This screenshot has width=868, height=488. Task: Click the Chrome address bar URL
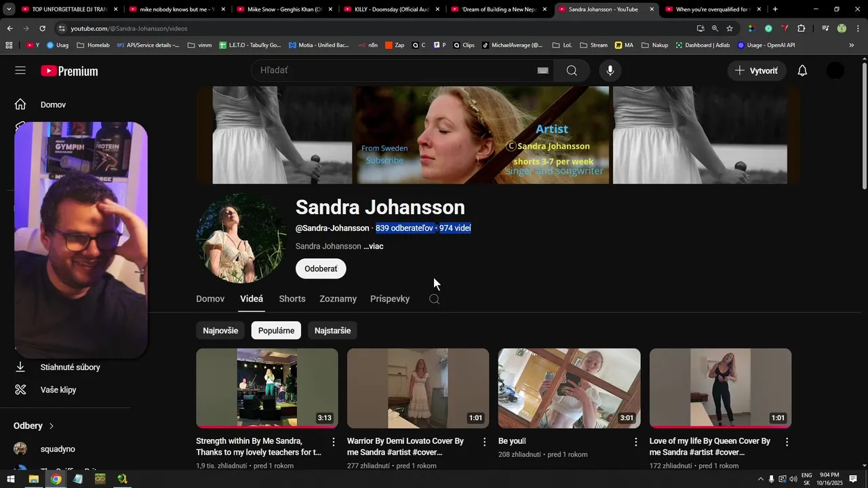tap(129, 28)
